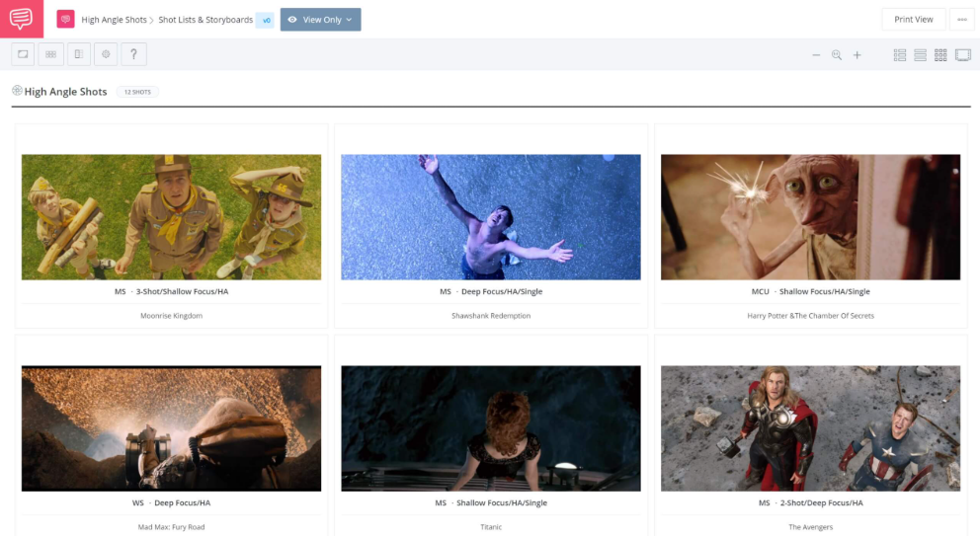Open The Avengers Thor thumbnail
Viewport: 980px width, 536px height.
point(811,428)
